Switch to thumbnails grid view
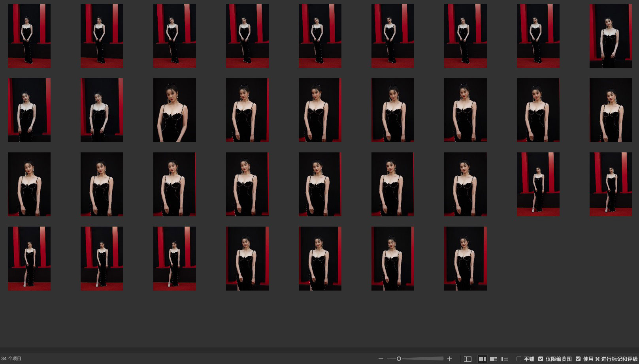 pyautogui.click(x=482, y=359)
